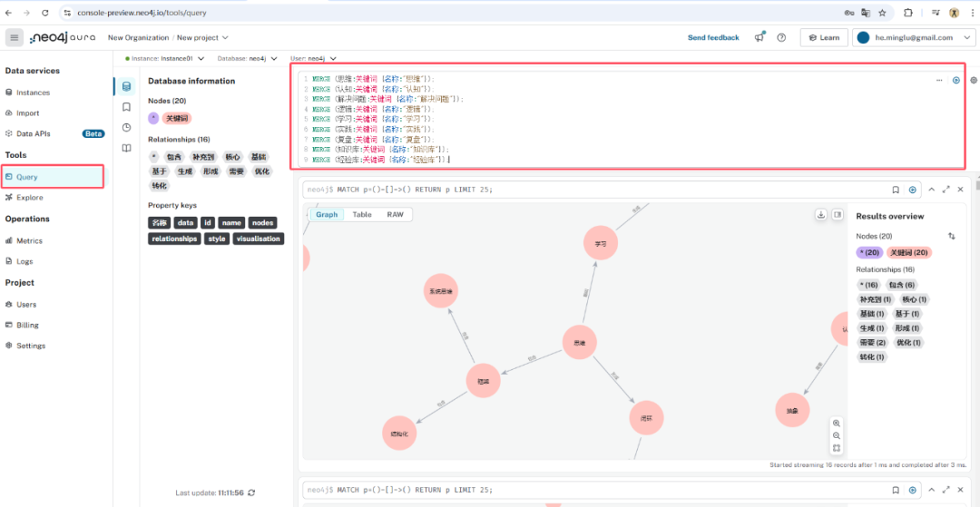Click the 关键词 node label in Database information

(176, 118)
